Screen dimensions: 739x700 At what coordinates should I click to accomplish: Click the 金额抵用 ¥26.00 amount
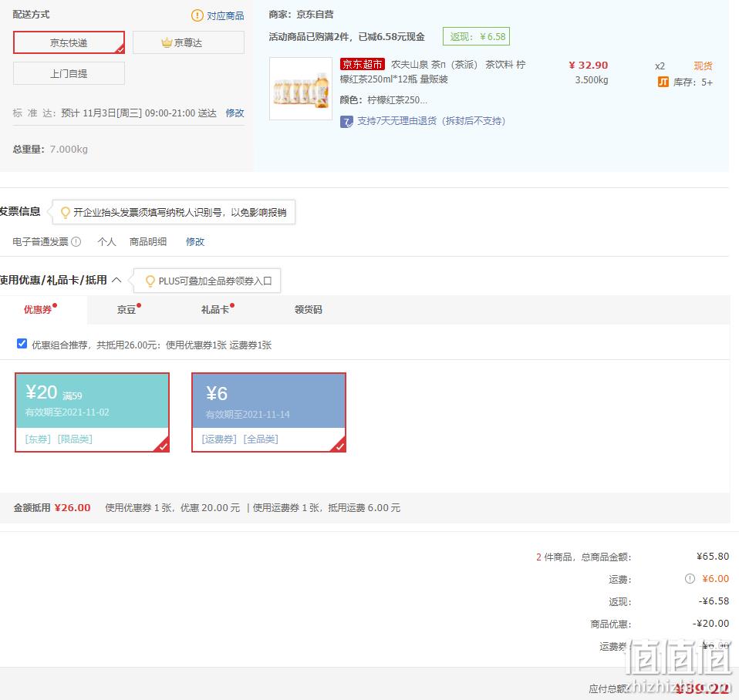pyautogui.click(x=73, y=508)
